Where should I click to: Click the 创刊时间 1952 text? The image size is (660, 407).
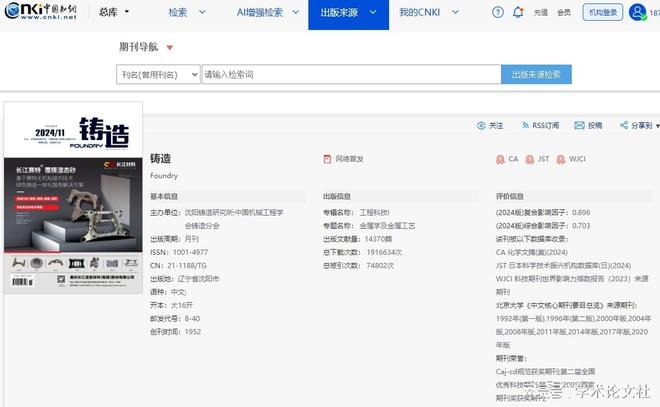(176, 332)
